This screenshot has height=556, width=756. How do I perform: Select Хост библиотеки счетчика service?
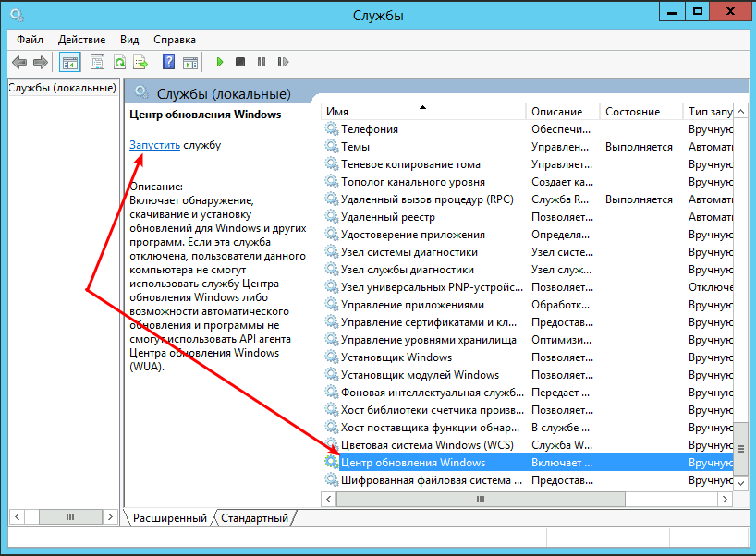[x=528, y=410]
